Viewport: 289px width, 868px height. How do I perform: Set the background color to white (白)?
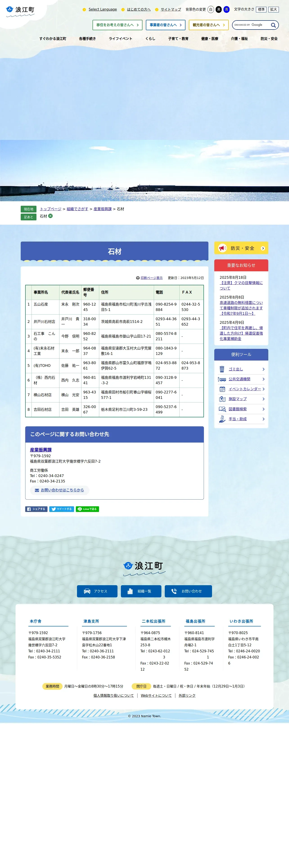pyautogui.click(x=211, y=9)
